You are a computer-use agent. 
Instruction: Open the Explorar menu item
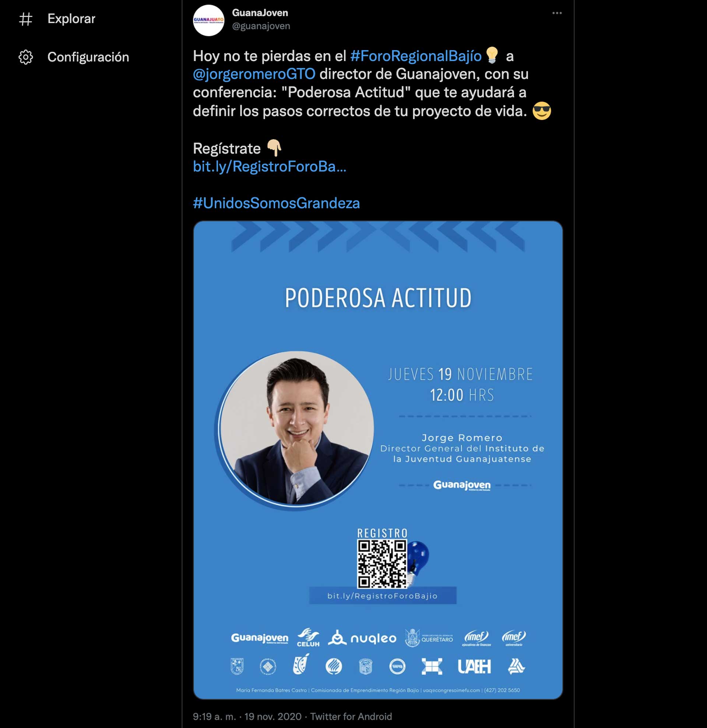(x=57, y=19)
